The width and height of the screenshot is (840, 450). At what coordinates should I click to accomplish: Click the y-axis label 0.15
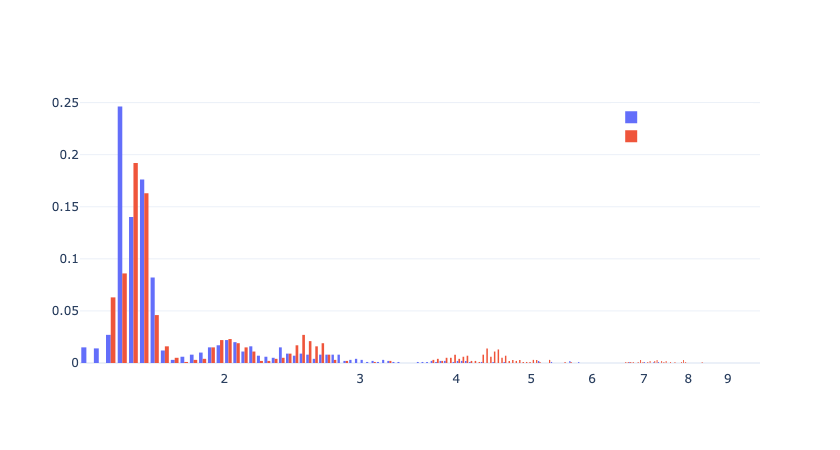[65, 207]
